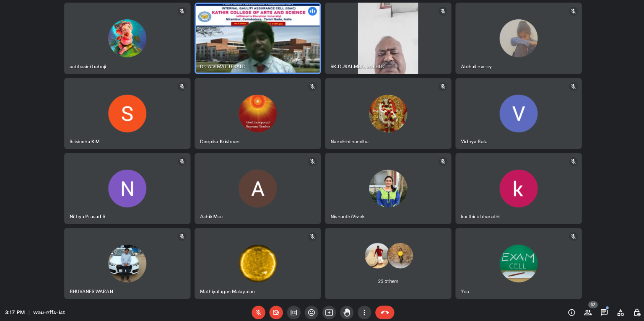The width and height of the screenshot is (644, 321).
Task: Open the emoji reactions picker
Action: (312, 312)
